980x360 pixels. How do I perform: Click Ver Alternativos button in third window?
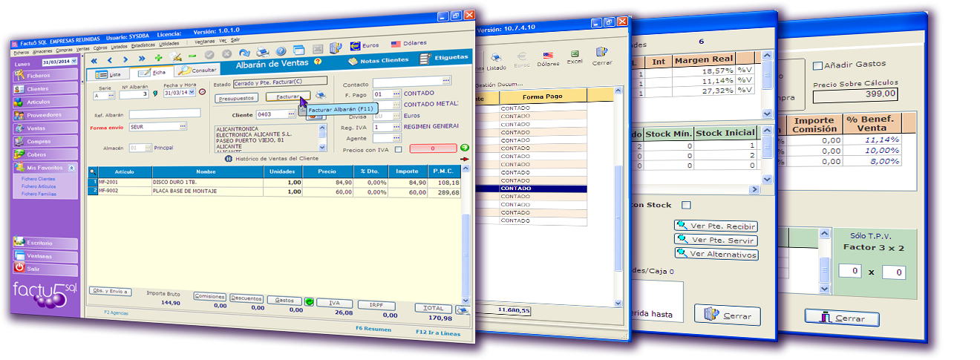(x=716, y=254)
